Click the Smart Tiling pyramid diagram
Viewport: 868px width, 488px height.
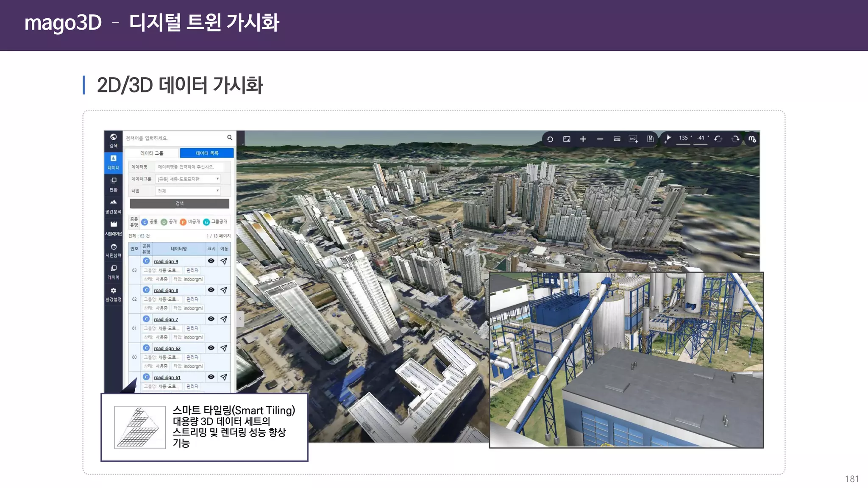tap(140, 427)
